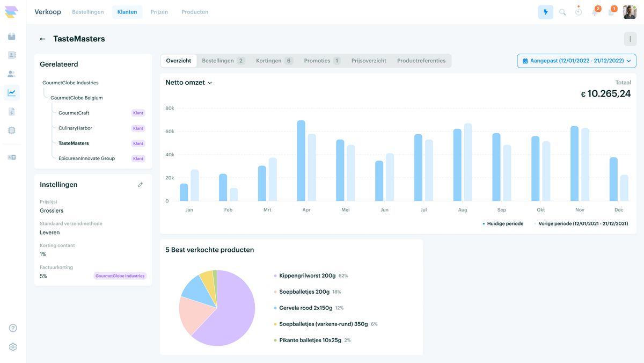Switch to the Bestellingen top navigation item
The height and width of the screenshot is (363, 644).
[x=88, y=12]
